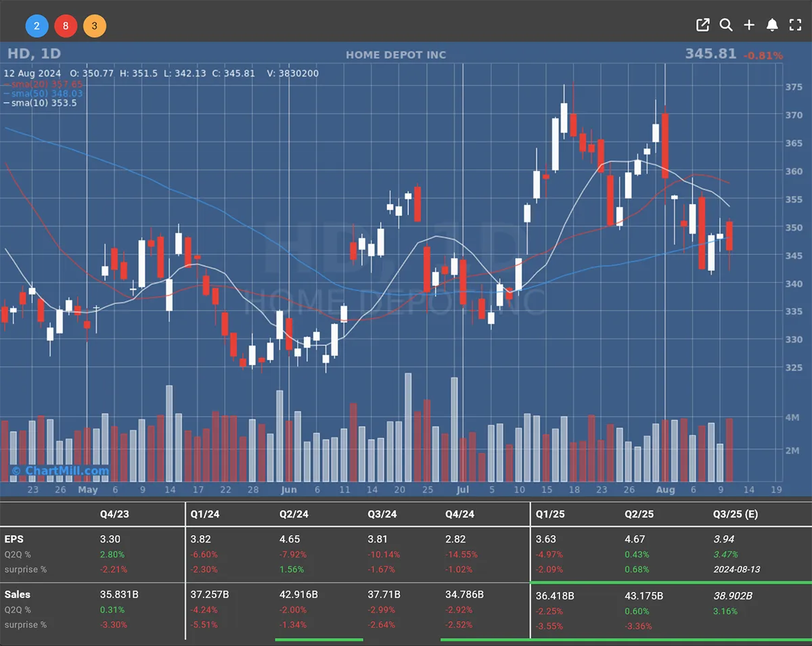
Task: Open the alert bell icon
Action: (x=772, y=25)
